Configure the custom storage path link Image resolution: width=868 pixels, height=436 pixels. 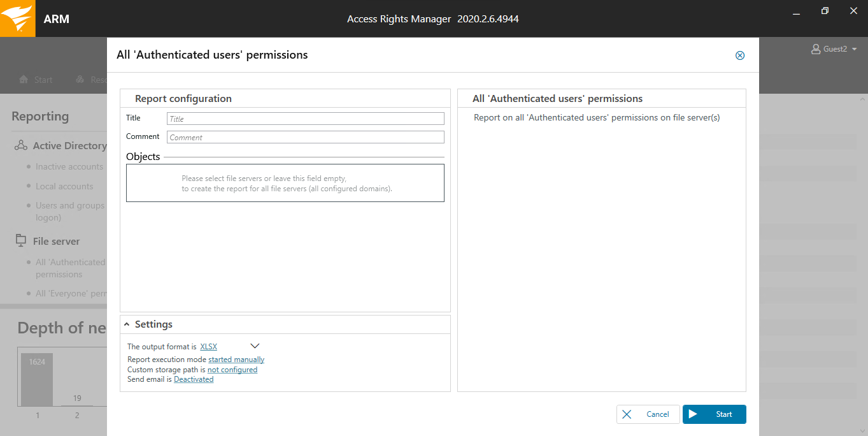point(232,370)
